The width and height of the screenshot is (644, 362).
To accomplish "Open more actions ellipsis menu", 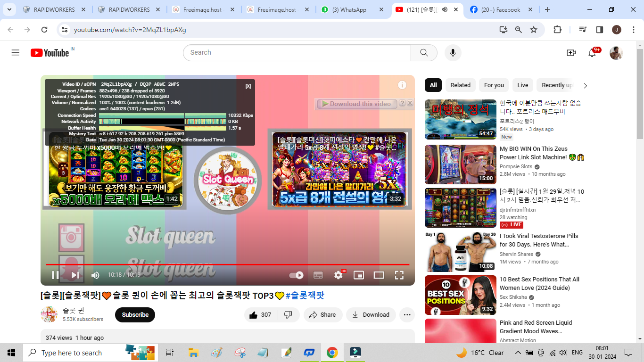I will point(407,315).
